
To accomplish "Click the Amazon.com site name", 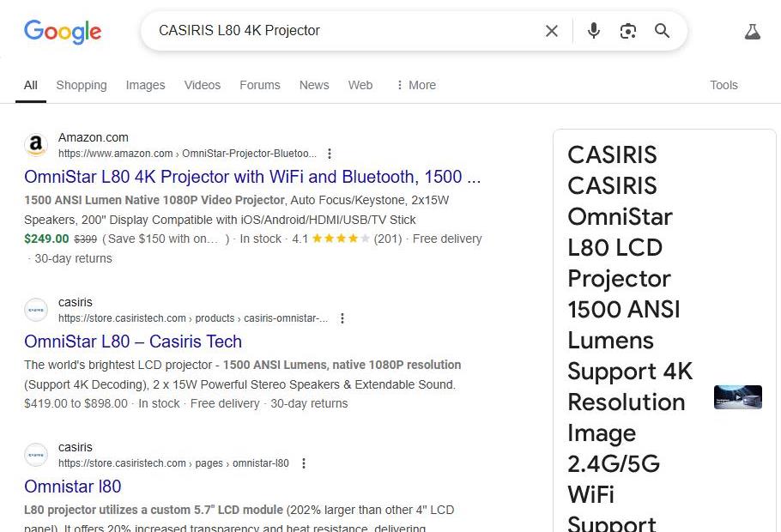I will click(94, 137).
